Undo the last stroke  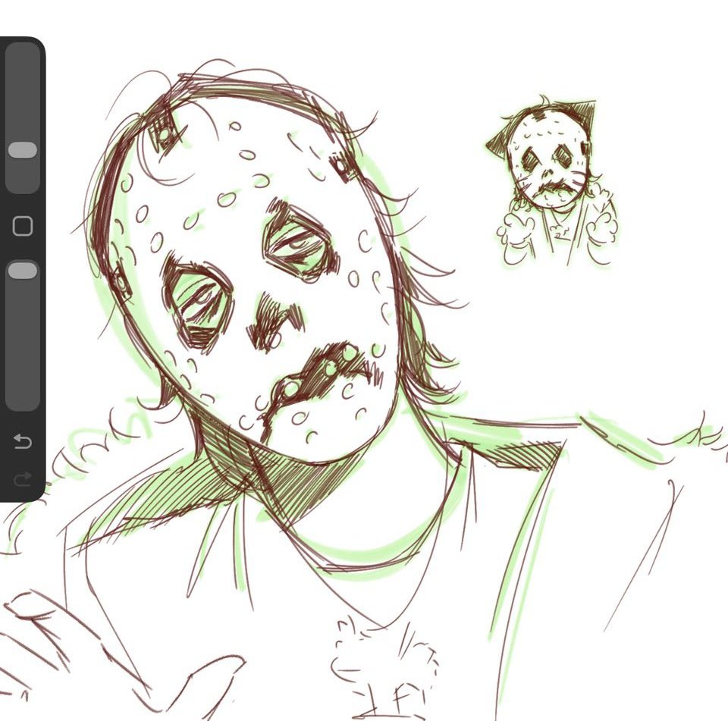click(22, 441)
